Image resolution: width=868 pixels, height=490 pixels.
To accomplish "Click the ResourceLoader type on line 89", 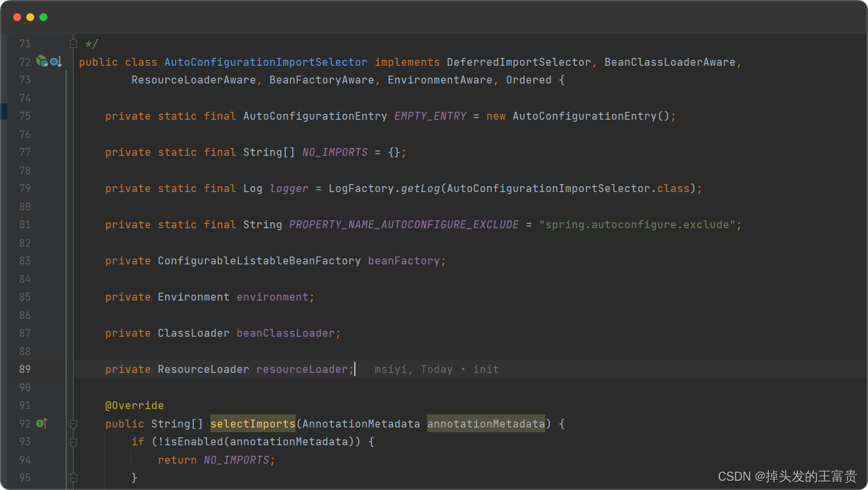I will pyautogui.click(x=204, y=369).
